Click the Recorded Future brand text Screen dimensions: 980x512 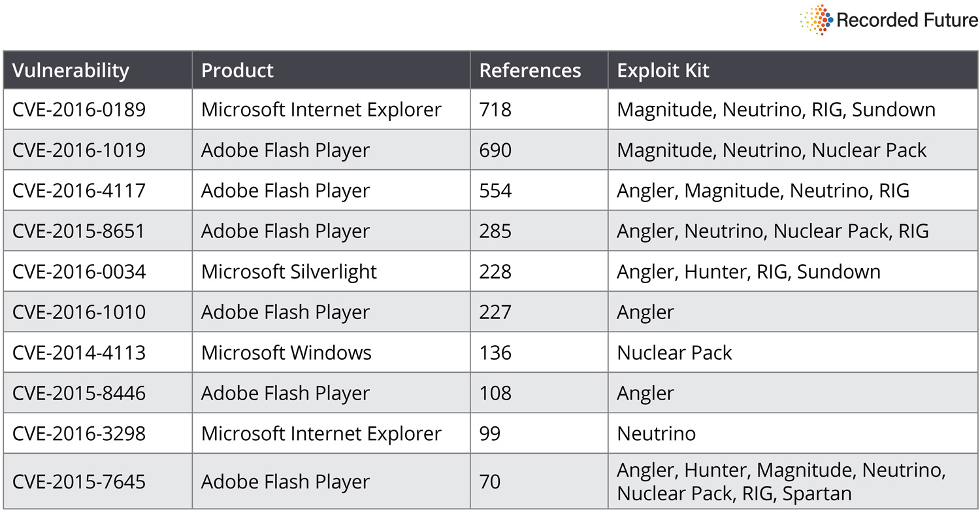point(906,20)
